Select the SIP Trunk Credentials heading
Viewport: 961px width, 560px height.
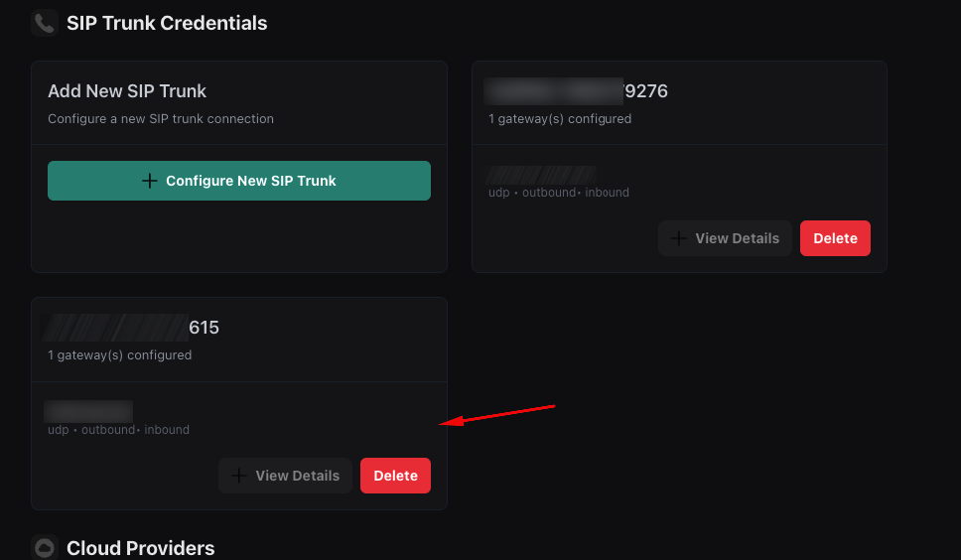(167, 23)
